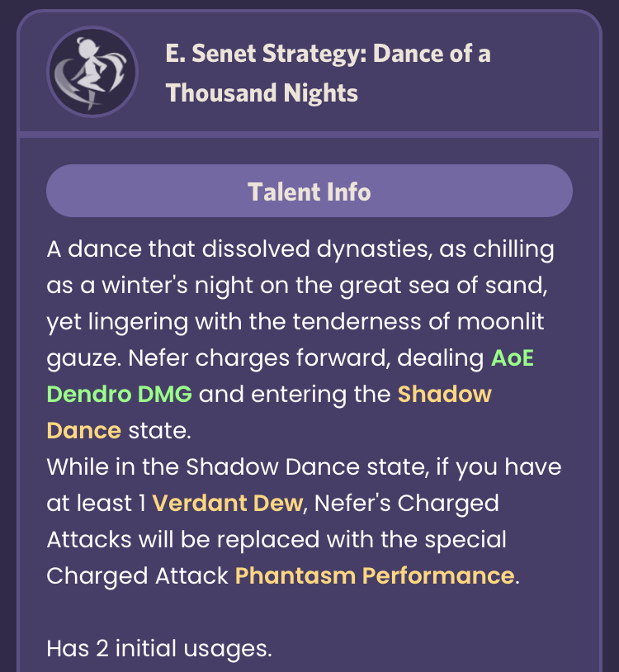Click the 'Thousand Nights' title line
Screen dimensions: 619x672
coord(262,93)
